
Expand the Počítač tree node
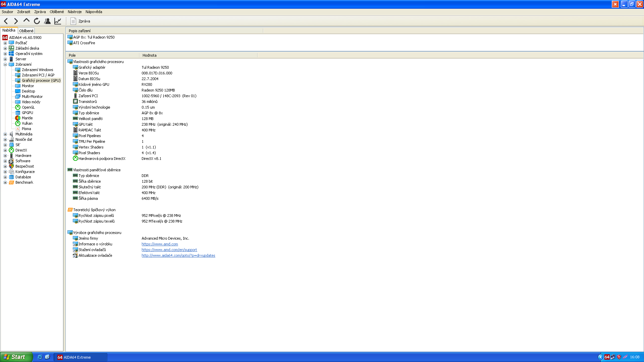click(x=5, y=43)
